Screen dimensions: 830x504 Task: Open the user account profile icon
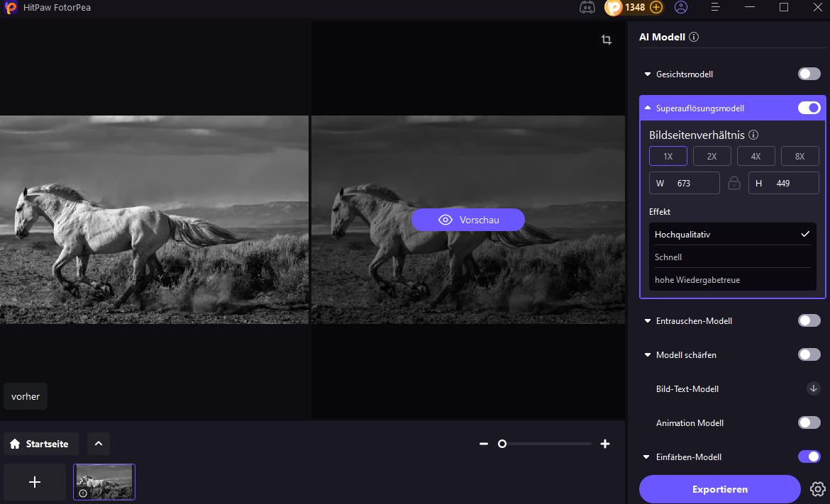pyautogui.click(x=681, y=8)
